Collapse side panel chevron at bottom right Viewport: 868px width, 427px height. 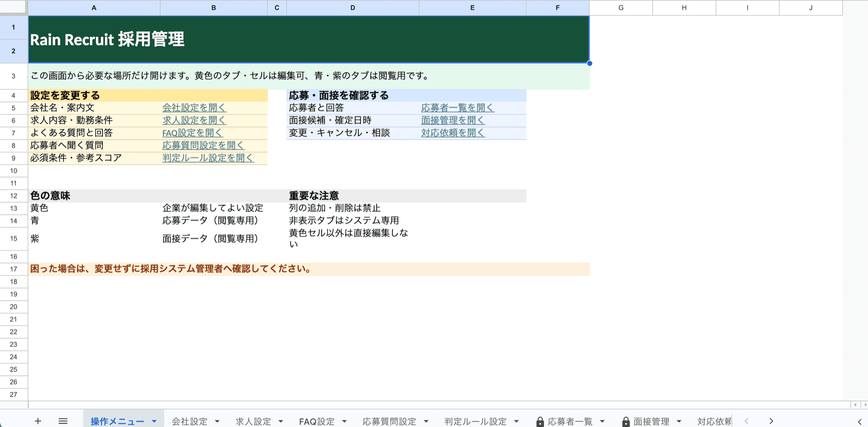click(x=859, y=421)
